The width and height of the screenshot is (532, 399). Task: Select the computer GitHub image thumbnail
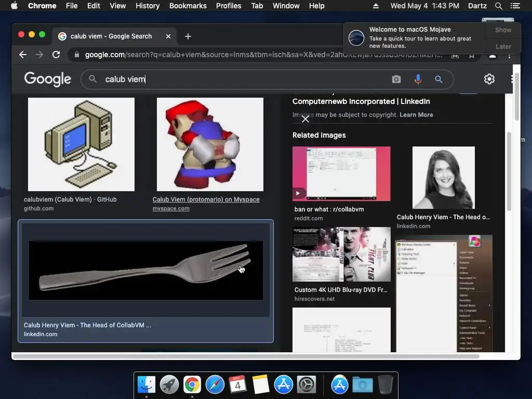(x=81, y=144)
